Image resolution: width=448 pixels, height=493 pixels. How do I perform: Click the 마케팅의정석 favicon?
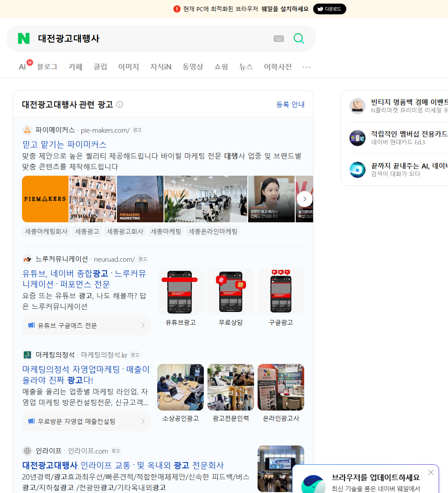[27, 355]
